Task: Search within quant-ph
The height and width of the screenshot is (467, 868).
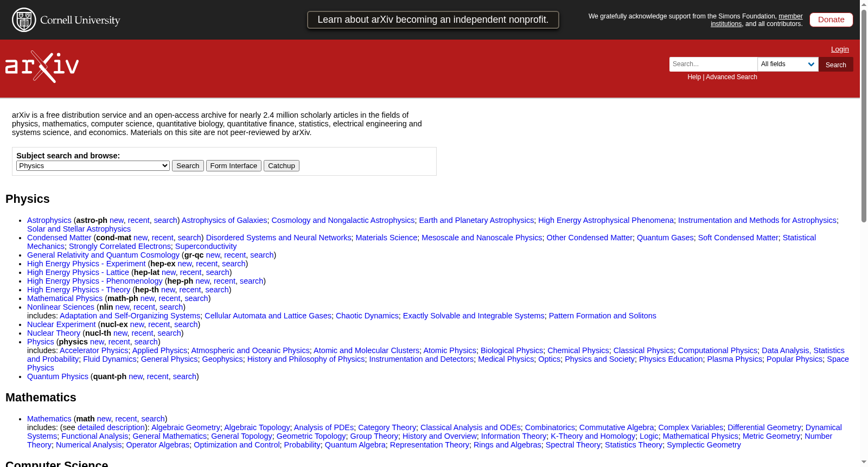Action: [185, 376]
